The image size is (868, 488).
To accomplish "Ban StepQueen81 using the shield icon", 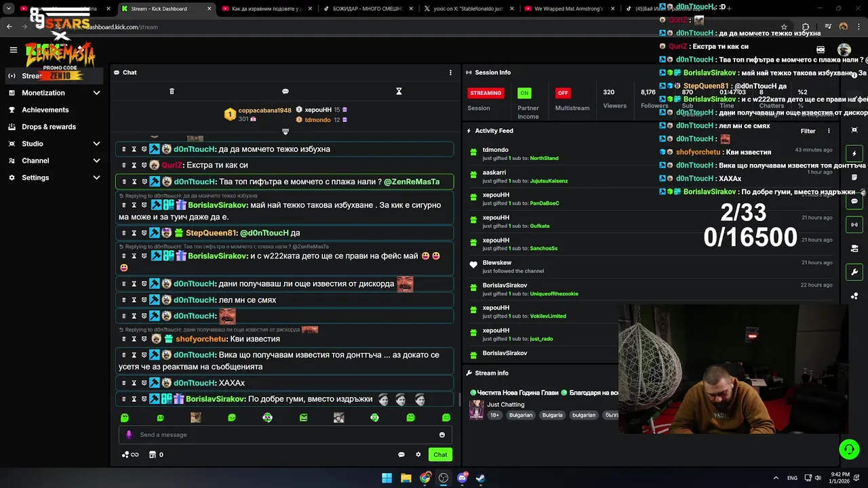I will coord(144,233).
